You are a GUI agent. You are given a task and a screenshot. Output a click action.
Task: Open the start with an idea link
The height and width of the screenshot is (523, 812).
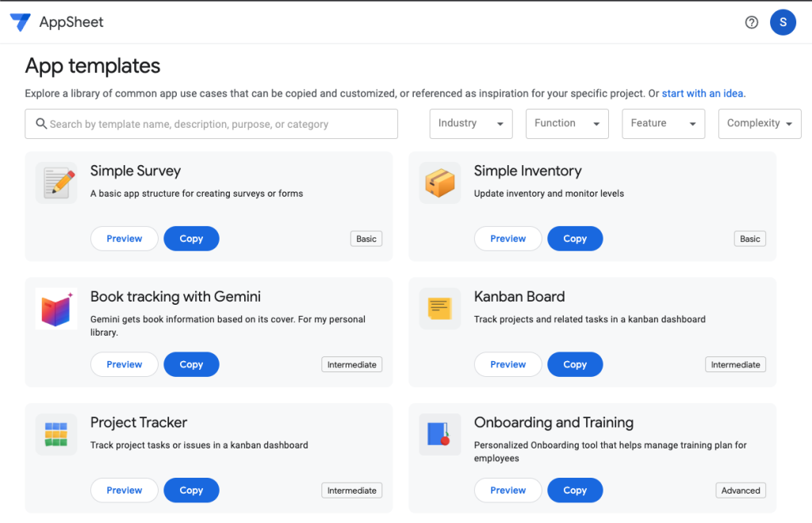tap(701, 93)
